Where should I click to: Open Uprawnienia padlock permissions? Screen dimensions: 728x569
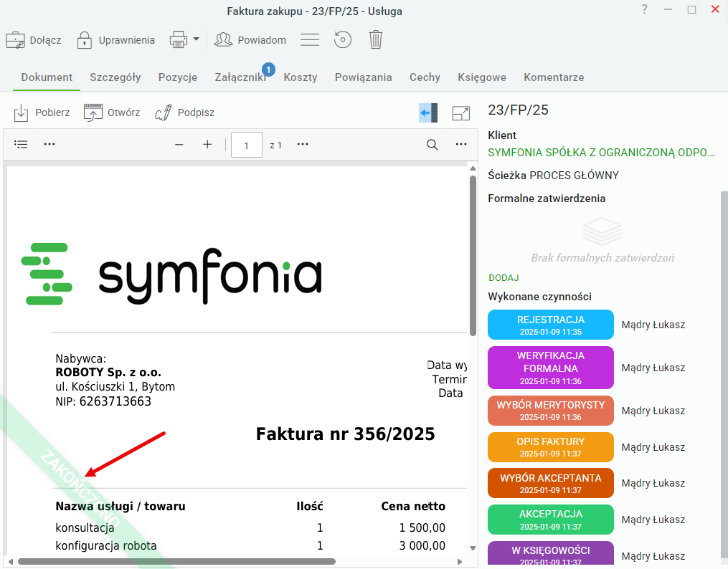tap(84, 40)
